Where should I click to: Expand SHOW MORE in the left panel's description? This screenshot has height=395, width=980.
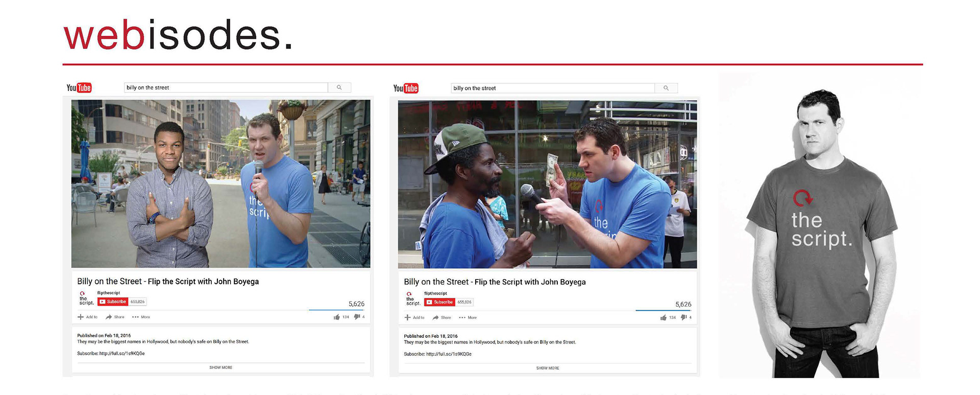[220, 367]
